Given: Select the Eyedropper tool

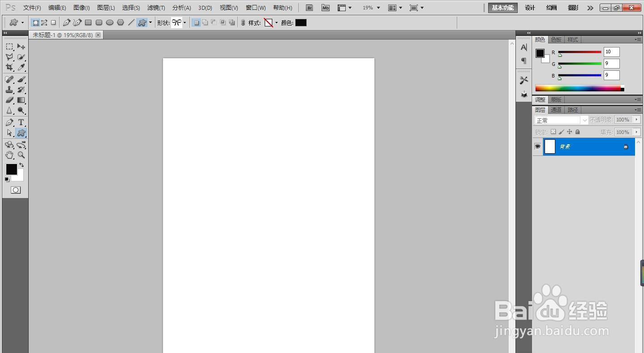Looking at the screenshot, I should [x=21, y=67].
